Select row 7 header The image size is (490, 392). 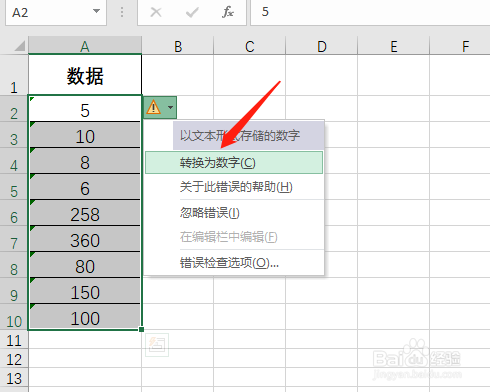[14, 239]
